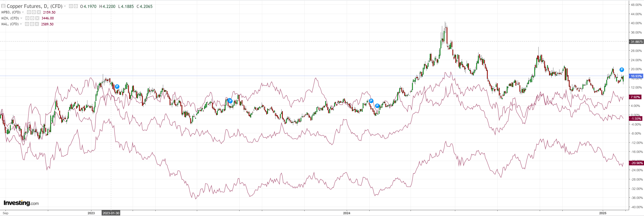Click the P marker near 2025
Screen dimensions: 644x216
point(622,70)
